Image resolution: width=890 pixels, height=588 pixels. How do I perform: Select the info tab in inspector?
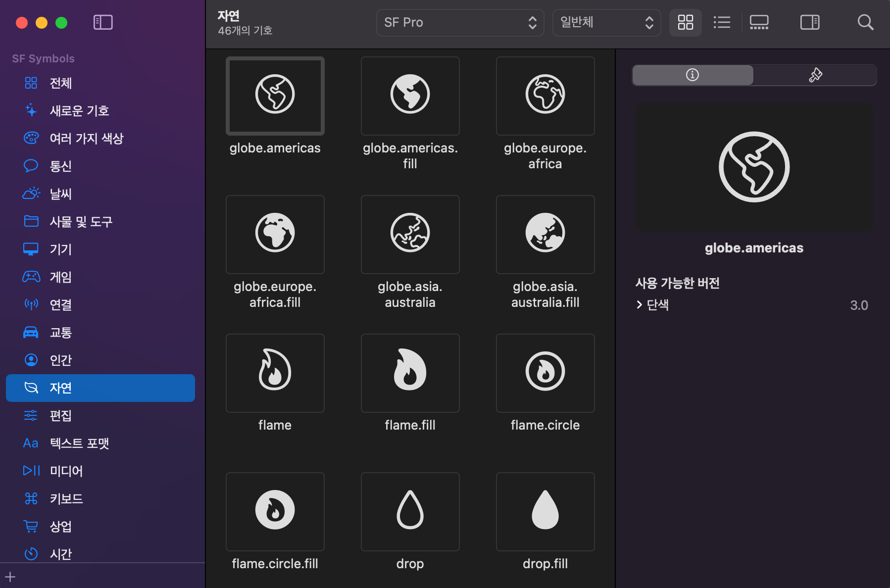692,75
